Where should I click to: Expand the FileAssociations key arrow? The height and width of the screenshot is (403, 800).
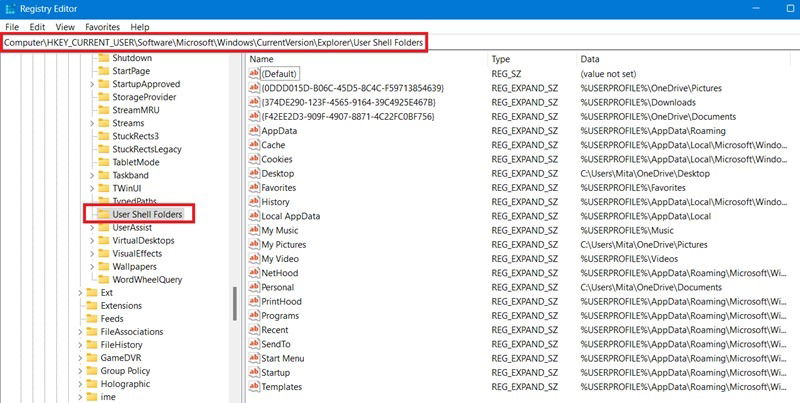pos(80,332)
